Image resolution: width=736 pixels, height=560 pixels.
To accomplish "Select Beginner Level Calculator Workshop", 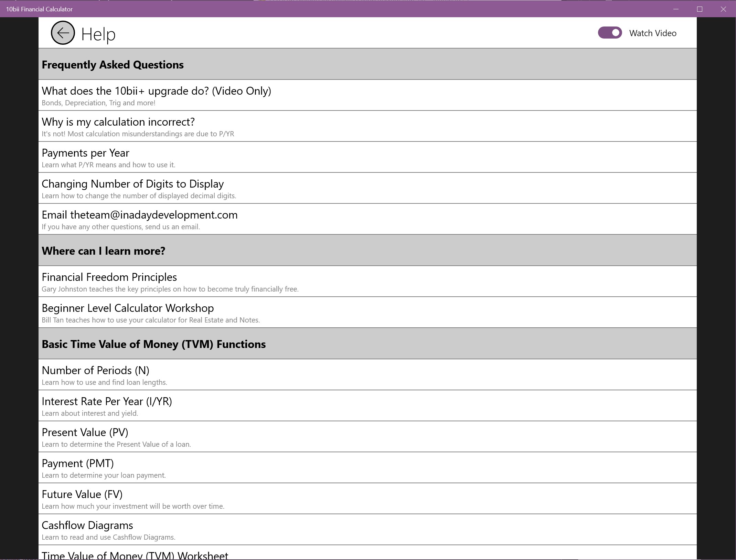I will pyautogui.click(x=128, y=312).
